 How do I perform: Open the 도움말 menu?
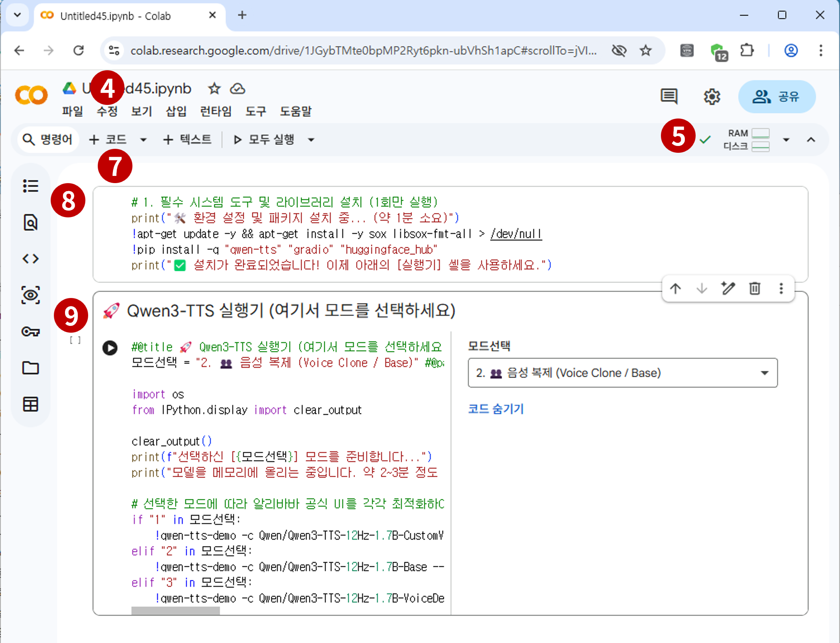pyautogui.click(x=296, y=111)
